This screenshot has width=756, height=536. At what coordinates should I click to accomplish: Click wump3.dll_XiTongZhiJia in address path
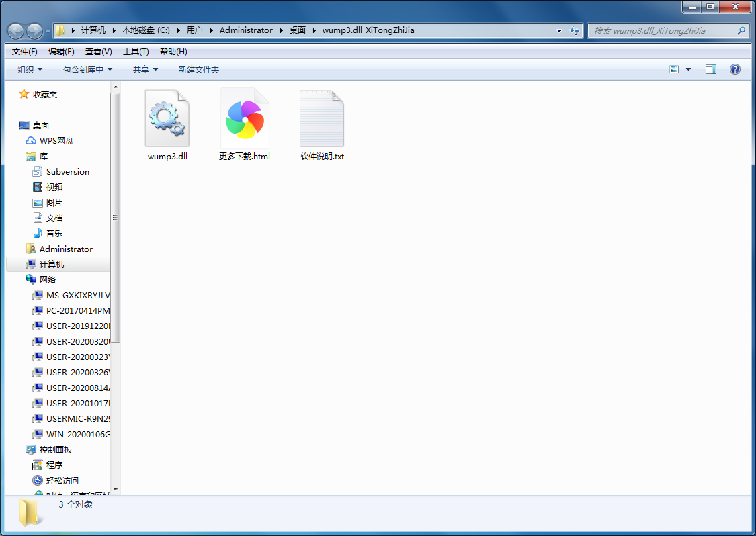click(x=368, y=30)
